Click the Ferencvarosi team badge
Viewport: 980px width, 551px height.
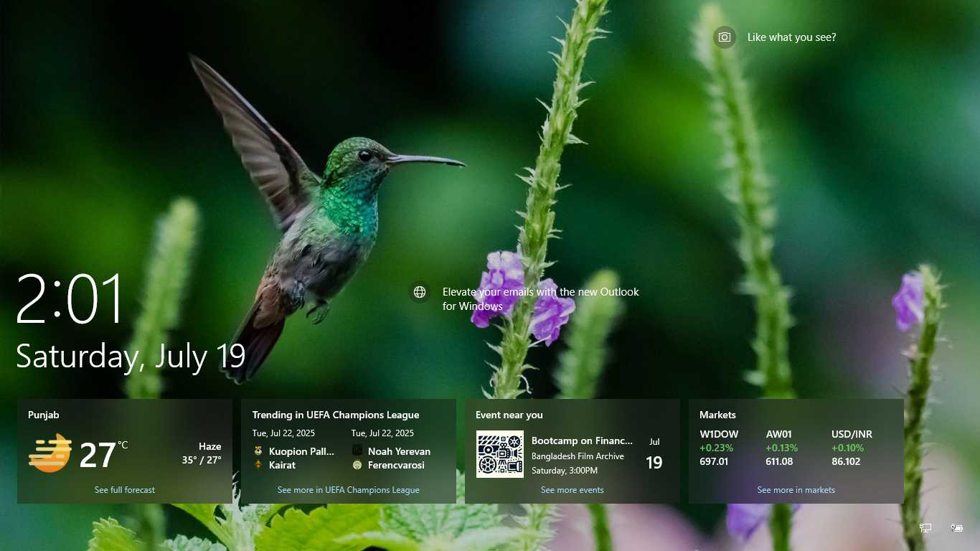pos(357,465)
